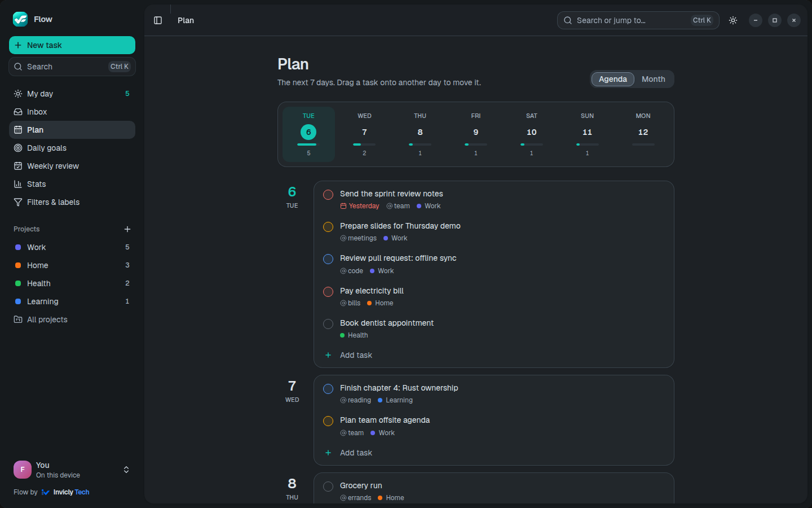Open Filters & labels
This screenshot has height=508, width=812.
72,202
